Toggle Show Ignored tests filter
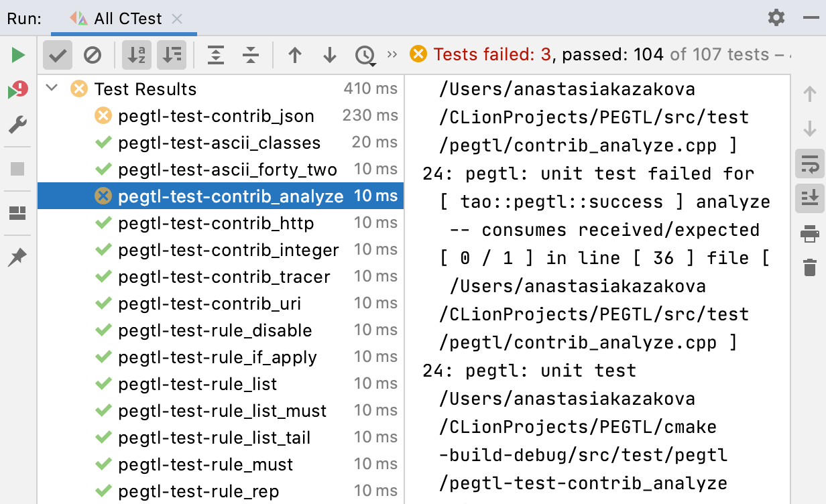The width and height of the screenshot is (826, 504). coord(93,55)
